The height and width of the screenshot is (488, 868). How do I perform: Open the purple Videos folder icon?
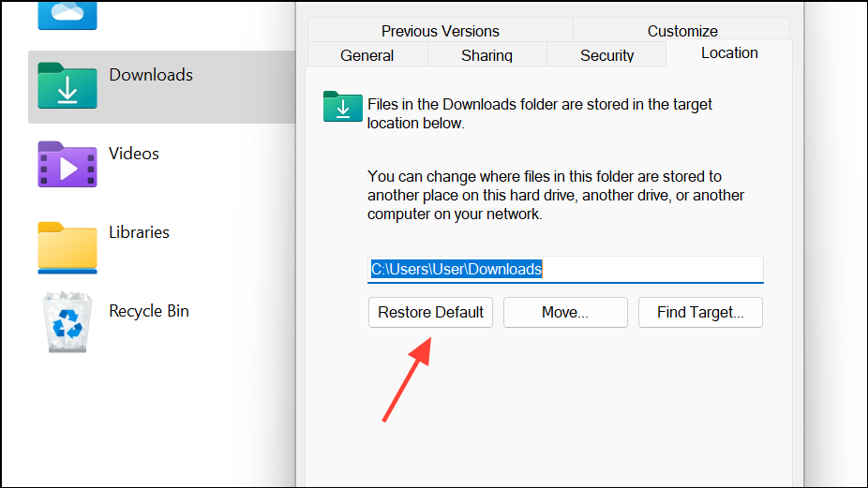pos(67,164)
